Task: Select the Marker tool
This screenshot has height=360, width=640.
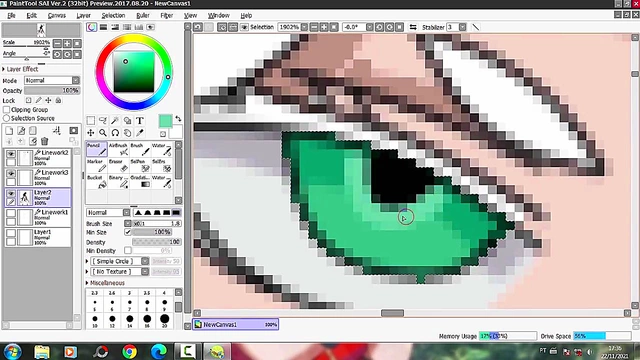Action: click(x=97, y=166)
